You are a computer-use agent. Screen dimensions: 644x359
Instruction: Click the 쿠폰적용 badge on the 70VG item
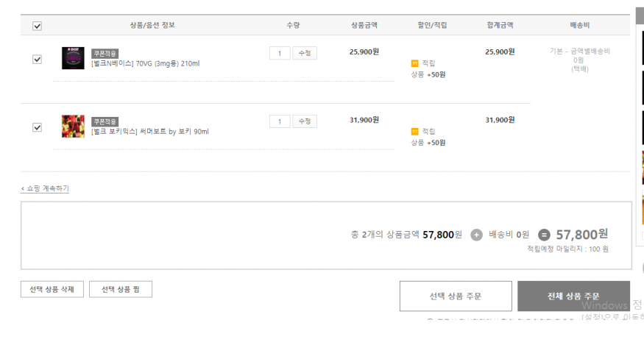tap(105, 54)
